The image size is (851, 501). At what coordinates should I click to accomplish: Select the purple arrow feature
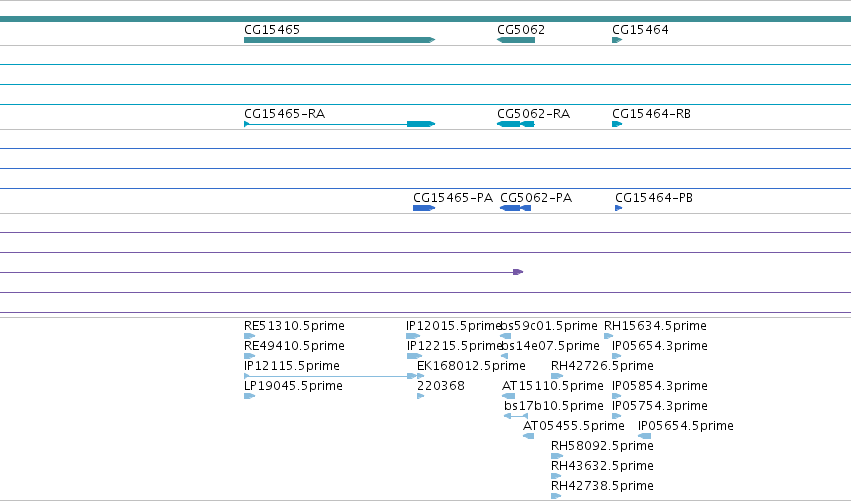point(518,272)
